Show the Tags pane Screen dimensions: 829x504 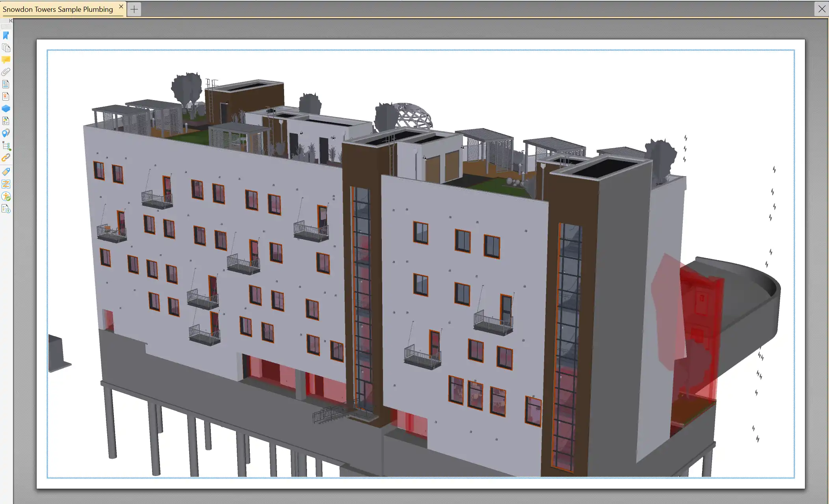(x=6, y=172)
